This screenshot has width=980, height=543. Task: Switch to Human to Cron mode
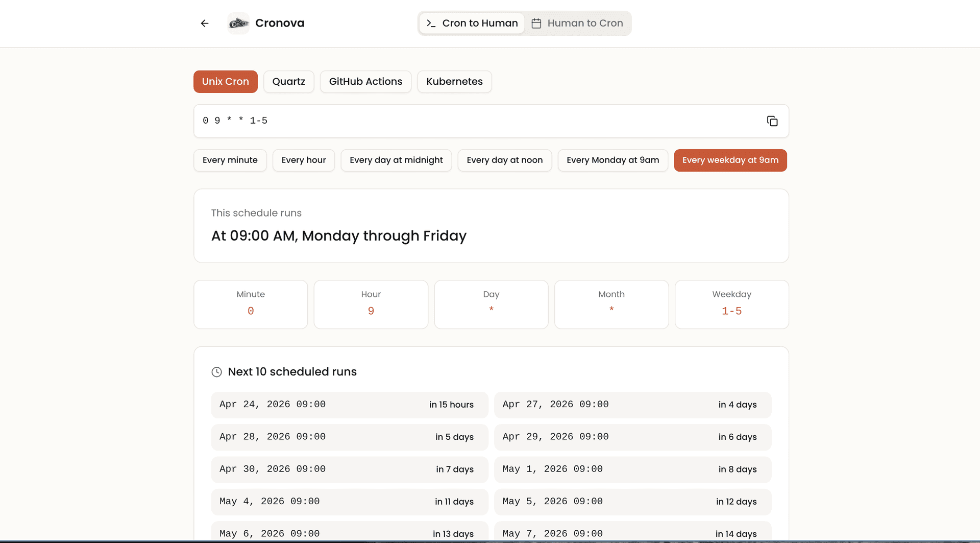tap(577, 23)
